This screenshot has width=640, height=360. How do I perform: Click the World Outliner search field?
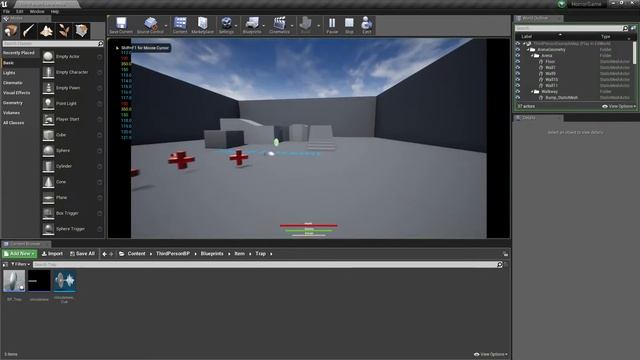click(x=568, y=28)
